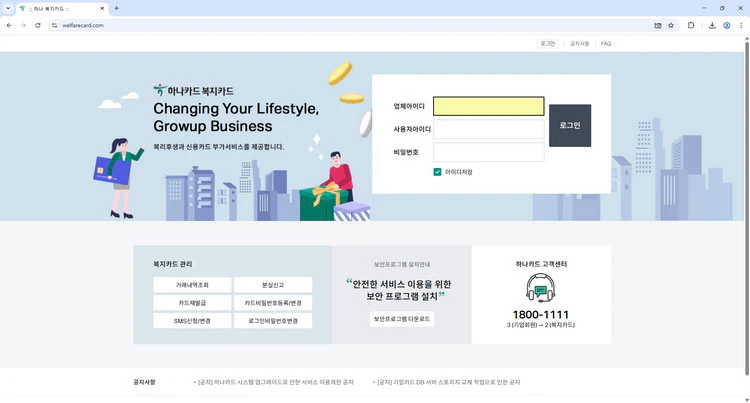This screenshot has height=403, width=750.
Task: Go back using the browser back arrow
Action: pos(10,25)
